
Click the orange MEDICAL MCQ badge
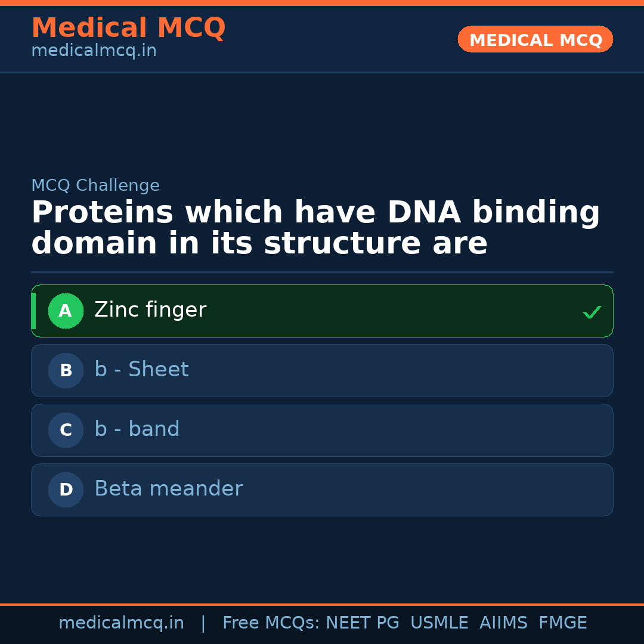[x=535, y=40]
